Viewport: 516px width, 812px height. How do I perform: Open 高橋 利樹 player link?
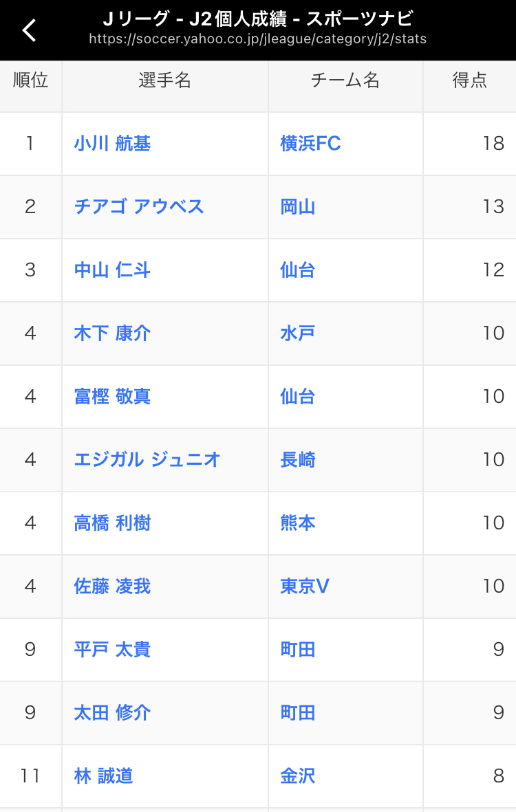click(x=112, y=523)
